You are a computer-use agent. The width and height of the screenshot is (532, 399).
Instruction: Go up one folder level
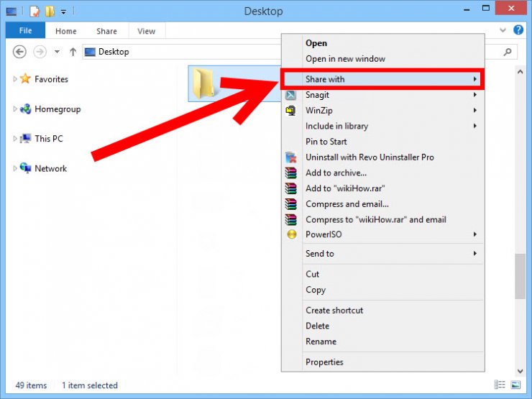tap(73, 52)
